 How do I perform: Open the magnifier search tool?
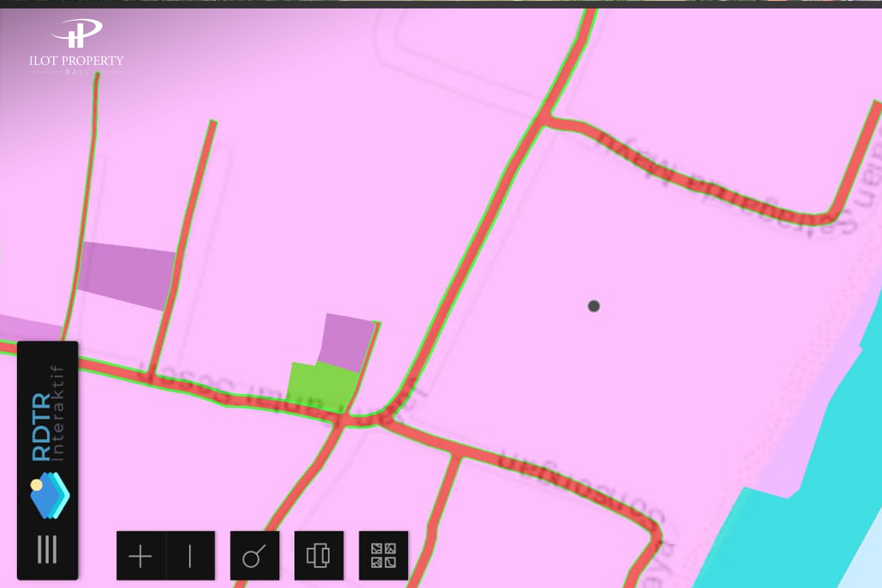click(254, 556)
